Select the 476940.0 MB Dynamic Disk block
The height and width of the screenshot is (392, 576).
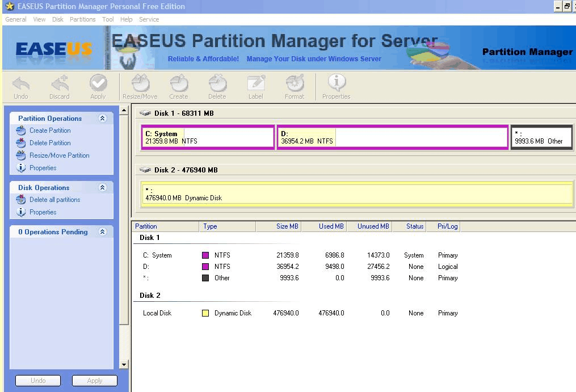[x=357, y=195]
